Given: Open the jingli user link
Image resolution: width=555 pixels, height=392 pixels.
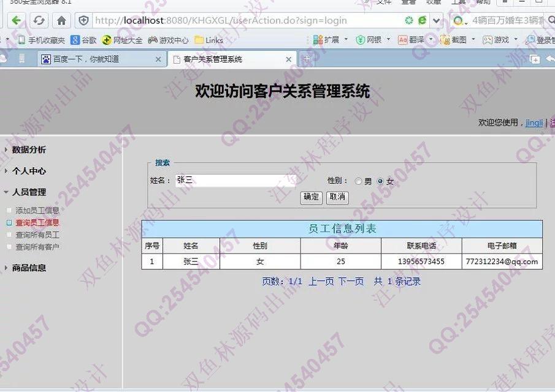Looking at the screenshot, I should pos(534,123).
